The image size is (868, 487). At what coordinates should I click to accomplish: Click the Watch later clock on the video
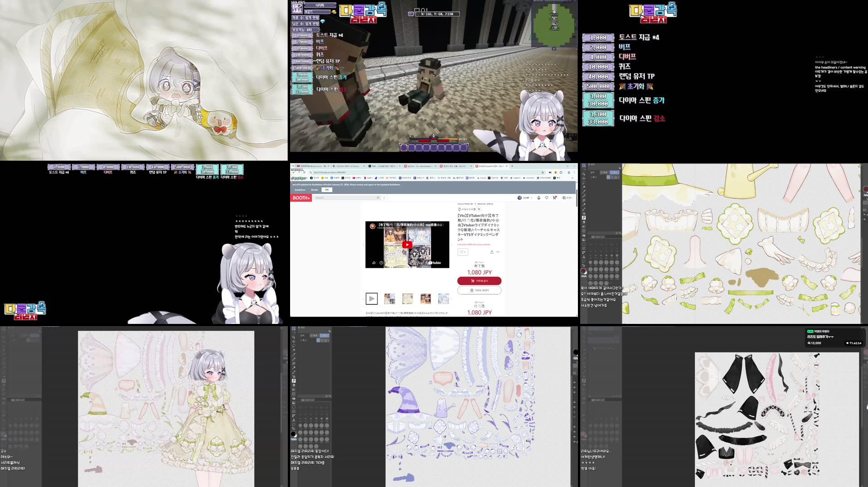(381, 263)
